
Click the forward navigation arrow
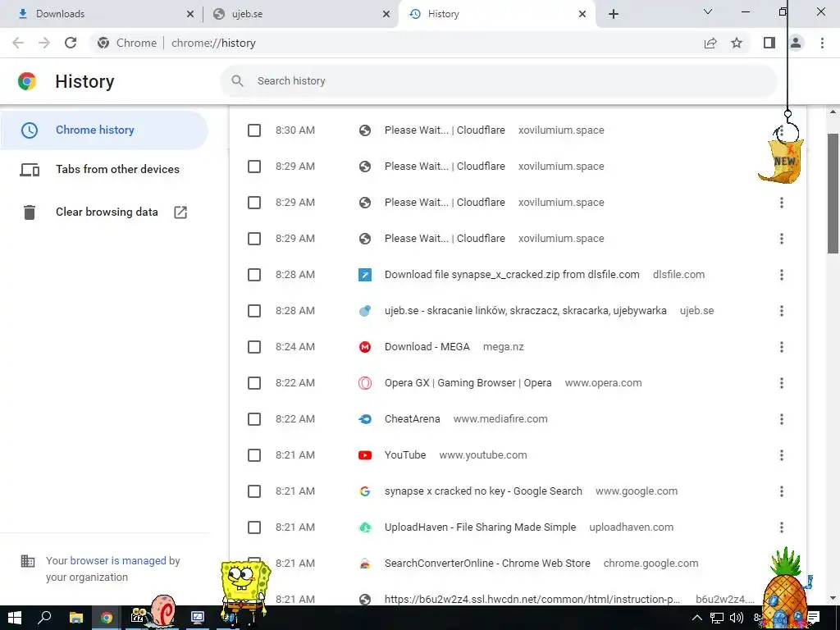pos(44,43)
